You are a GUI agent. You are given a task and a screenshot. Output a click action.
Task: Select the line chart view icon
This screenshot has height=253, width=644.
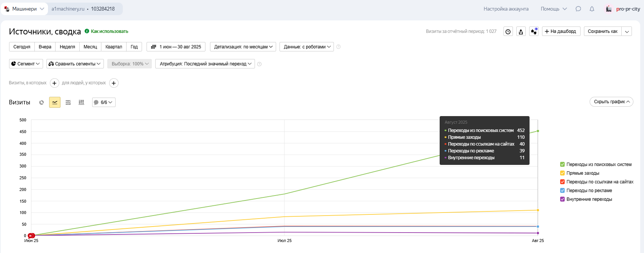55,102
